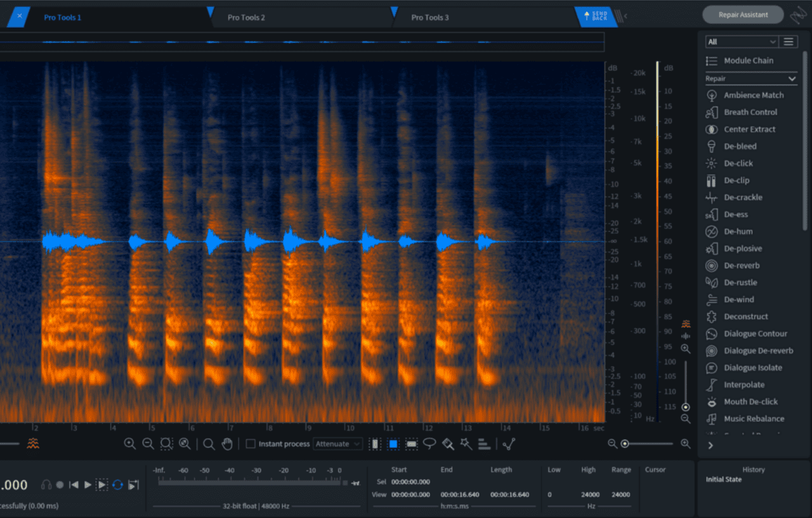Open the Pro Tools 2 tab dropdown arrow
Image resolution: width=812 pixels, height=518 pixels.
pos(211,11)
